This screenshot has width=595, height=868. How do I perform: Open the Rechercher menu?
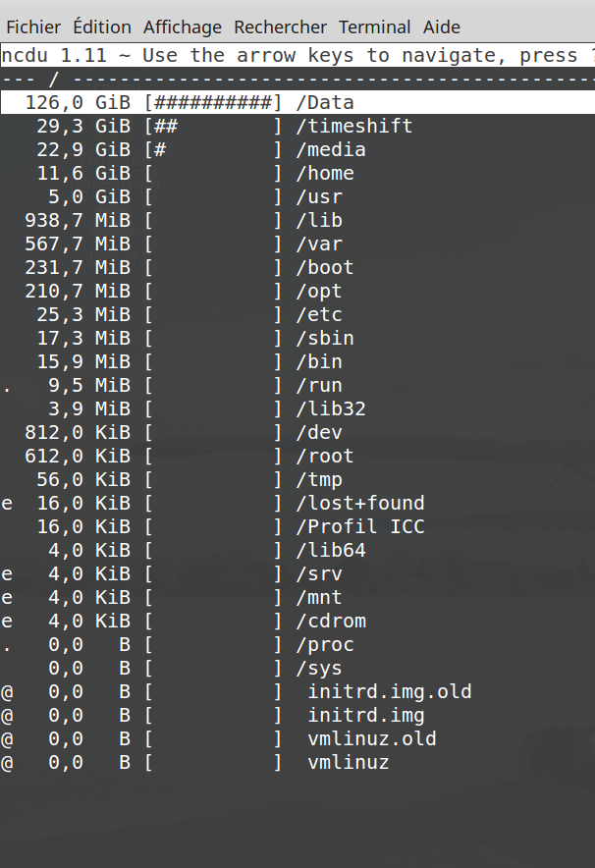(x=280, y=27)
